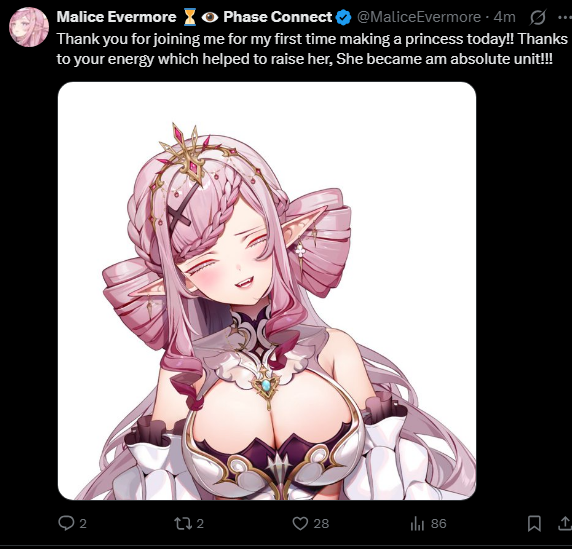Share the post via upload arrow icon
The height and width of the screenshot is (549, 572).
point(566,523)
